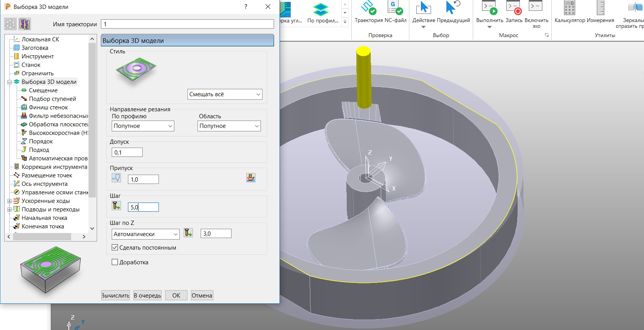Expand the ribbon strategy gallery arrow
Screen dimensions: 644x330
pyautogui.click(x=345, y=22)
